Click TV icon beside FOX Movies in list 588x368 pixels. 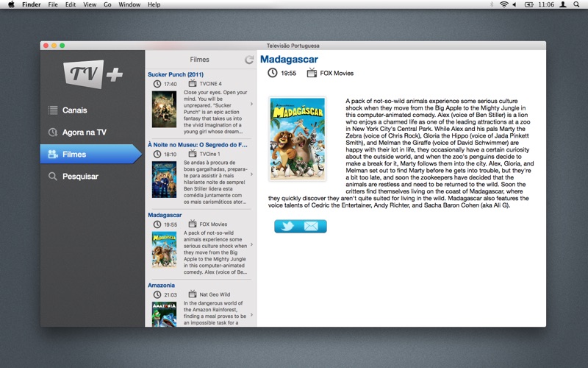coord(193,224)
